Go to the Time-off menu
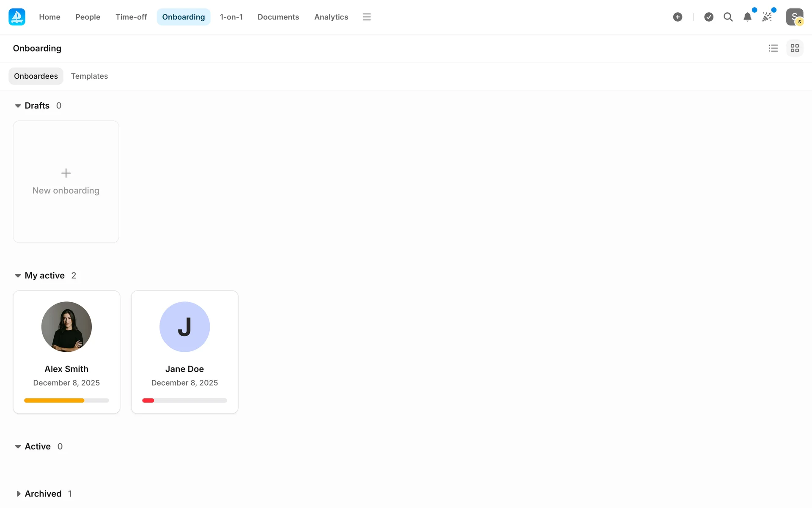This screenshot has width=812, height=508. pyautogui.click(x=131, y=17)
